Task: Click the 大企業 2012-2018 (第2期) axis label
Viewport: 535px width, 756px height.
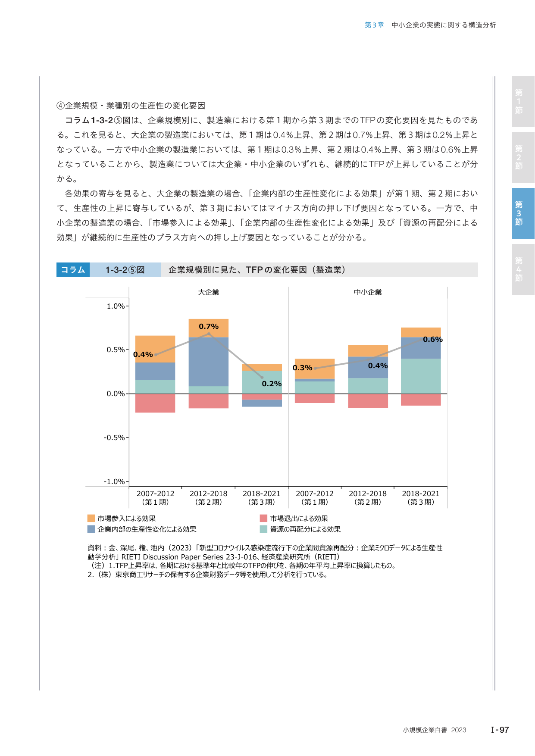Action: click(209, 497)
